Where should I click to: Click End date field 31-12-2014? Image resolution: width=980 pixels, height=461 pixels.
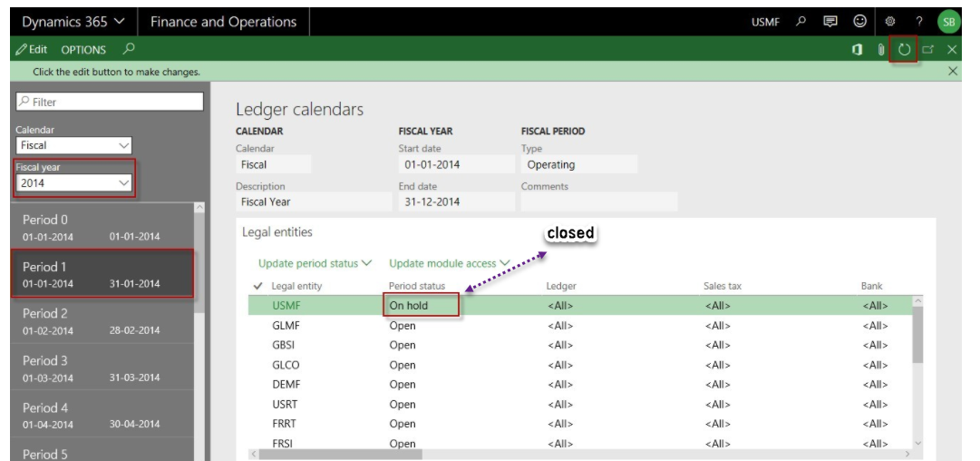(x=457, y=201)
